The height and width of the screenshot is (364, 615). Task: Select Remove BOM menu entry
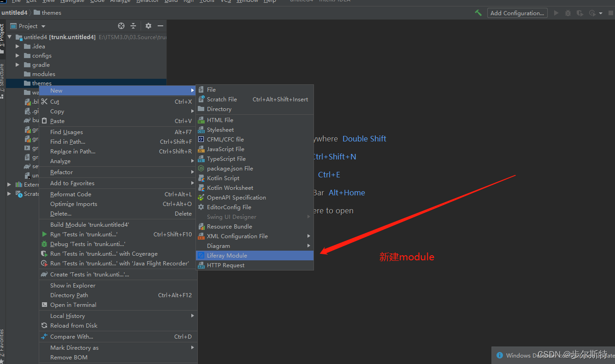(x=118, y=357)
